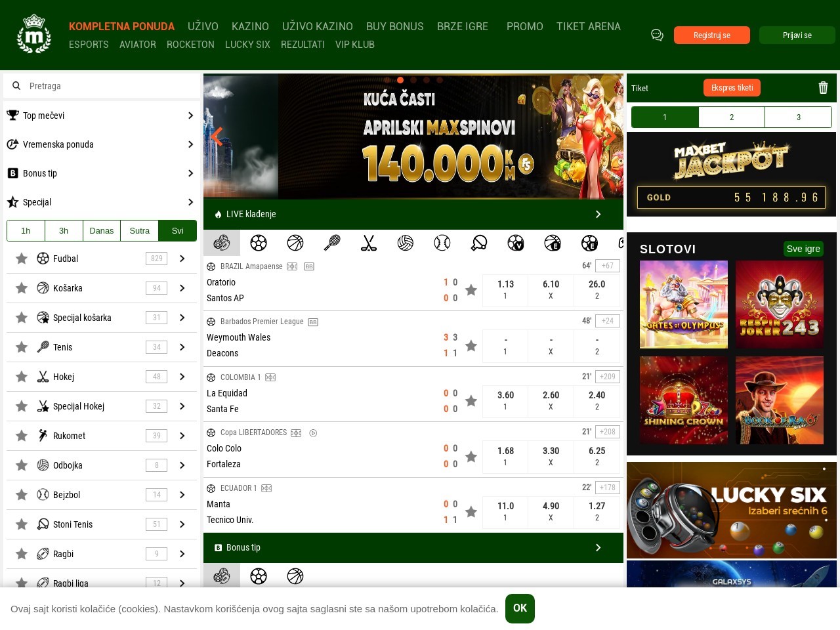Switch to ticket tab 2
This screenshot has height=630, width=840.
[x=732, y=117]
